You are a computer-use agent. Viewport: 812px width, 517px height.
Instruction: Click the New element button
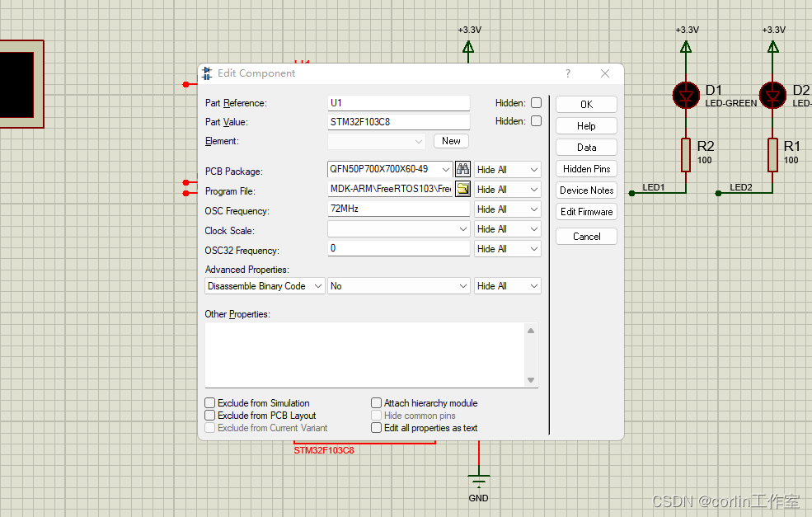[x=450, y=140]
